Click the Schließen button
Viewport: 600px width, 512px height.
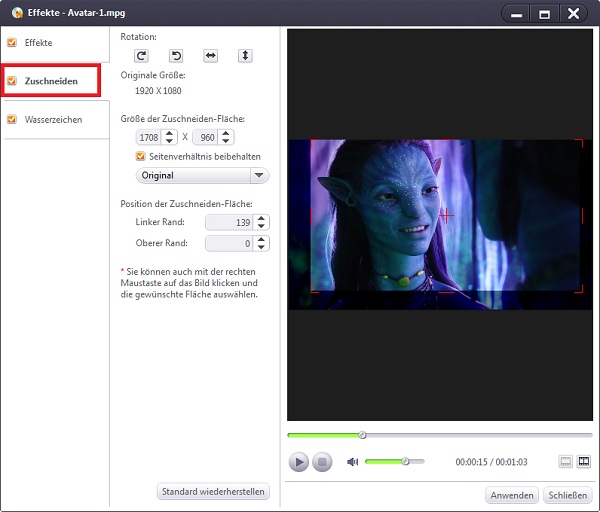point(567,495)
